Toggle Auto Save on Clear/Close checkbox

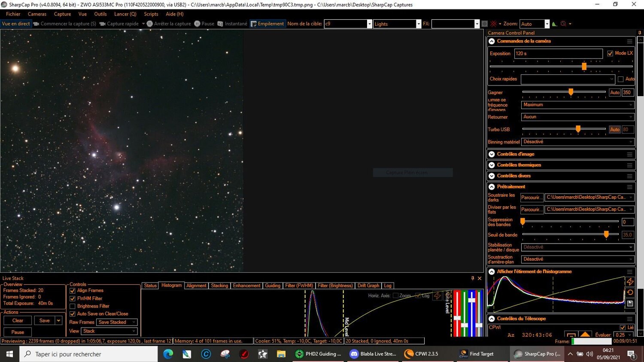click(73, 314)
